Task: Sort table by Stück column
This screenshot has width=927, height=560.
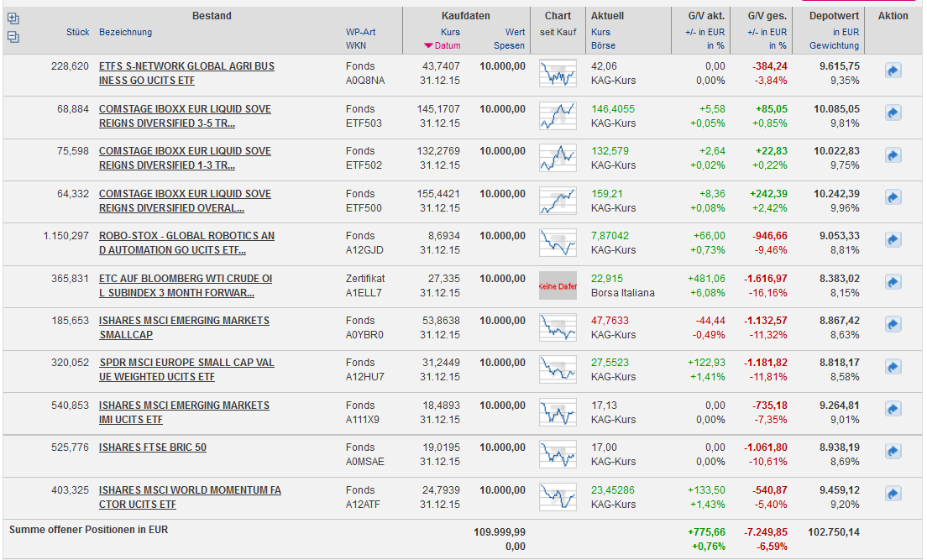Action: (x=77, y=32)
